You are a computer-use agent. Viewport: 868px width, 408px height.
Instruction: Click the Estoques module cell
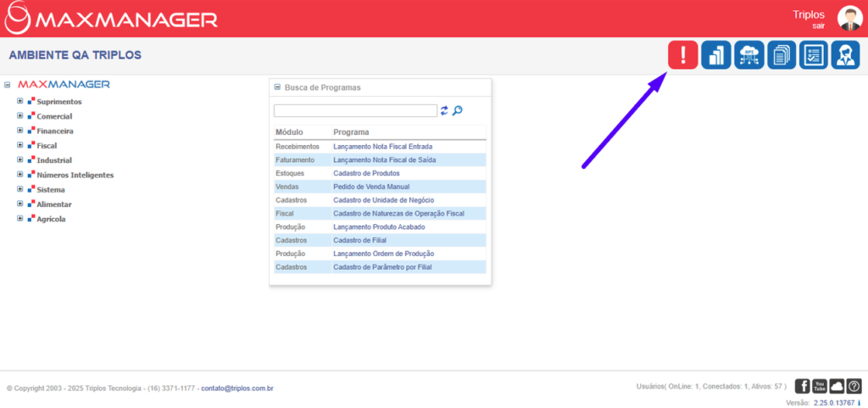click(x=290, y=173)
